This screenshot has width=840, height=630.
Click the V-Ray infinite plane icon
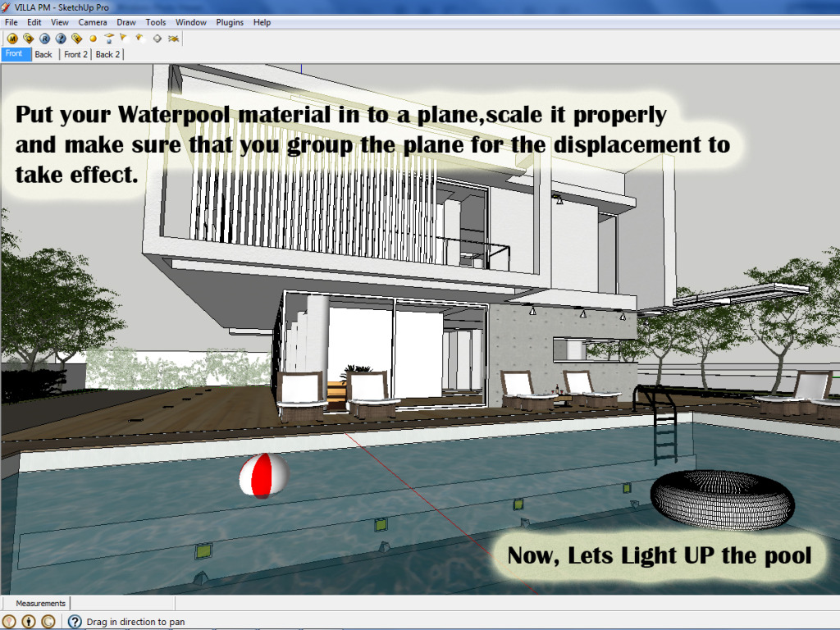(173, 38)
